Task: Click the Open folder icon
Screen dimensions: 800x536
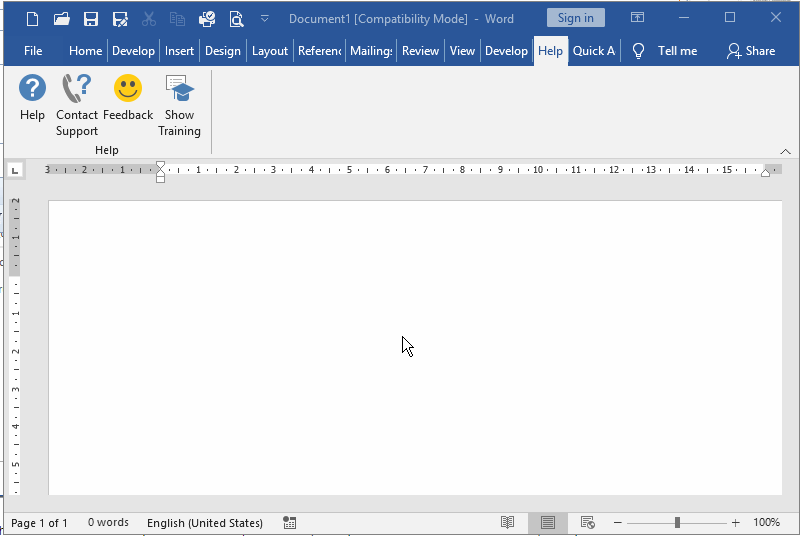Action: click(61, 19)
